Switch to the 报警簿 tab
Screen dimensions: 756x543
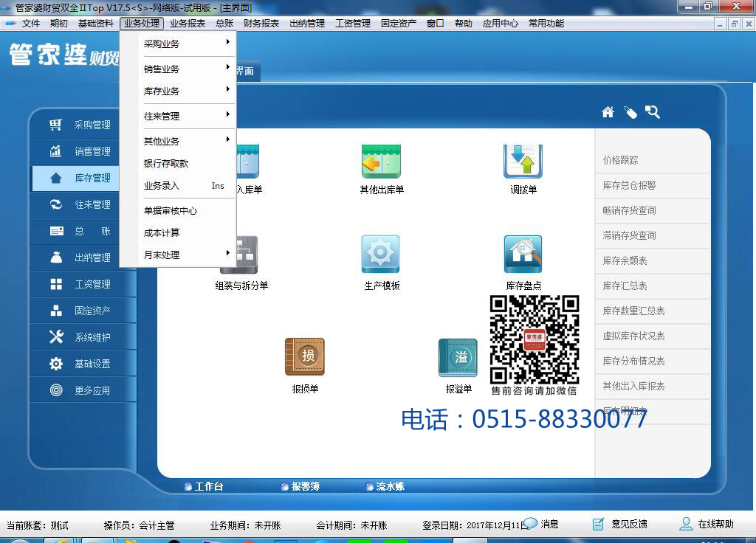[x=305, y=487]
